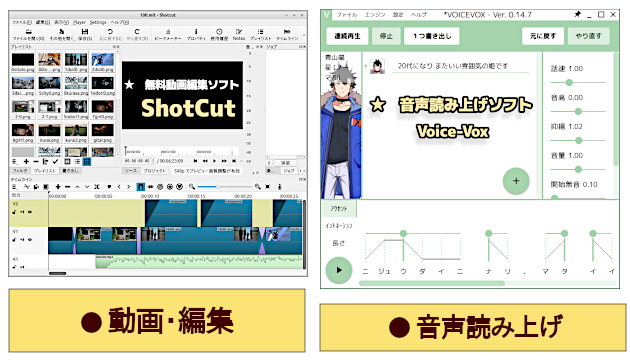630x362 pixels.
Task: Click the VOICEVOX 停止 stop button
Action: [x=386, y=36]
